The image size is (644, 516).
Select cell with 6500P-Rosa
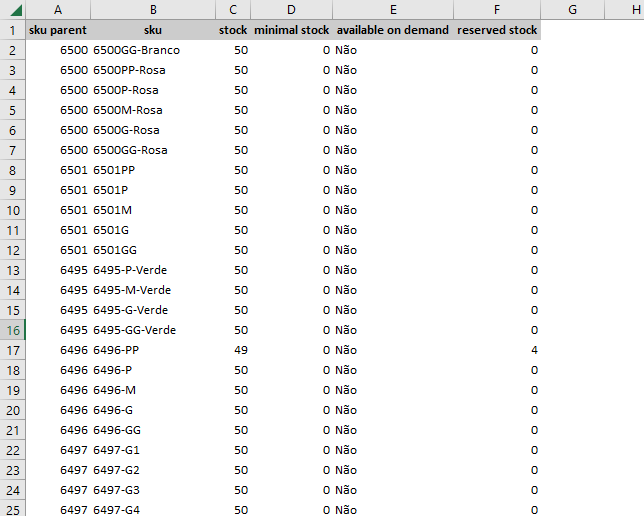click(x=153, y=90)
